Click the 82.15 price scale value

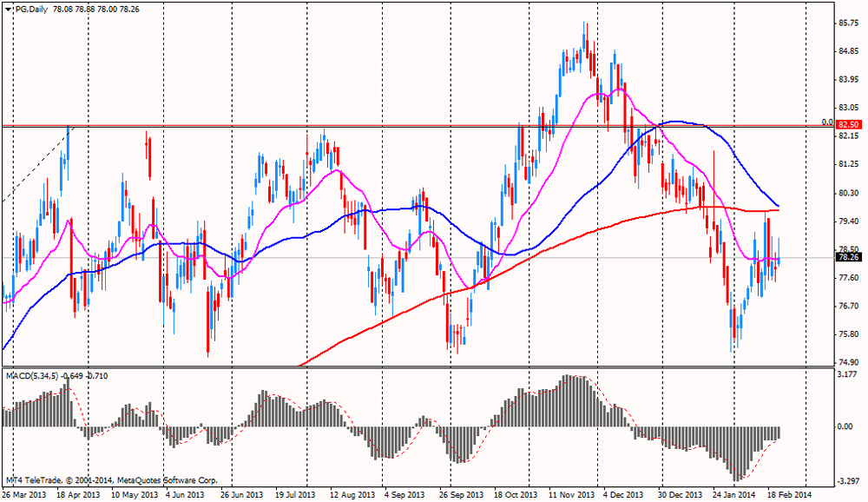tap(849, 135)
